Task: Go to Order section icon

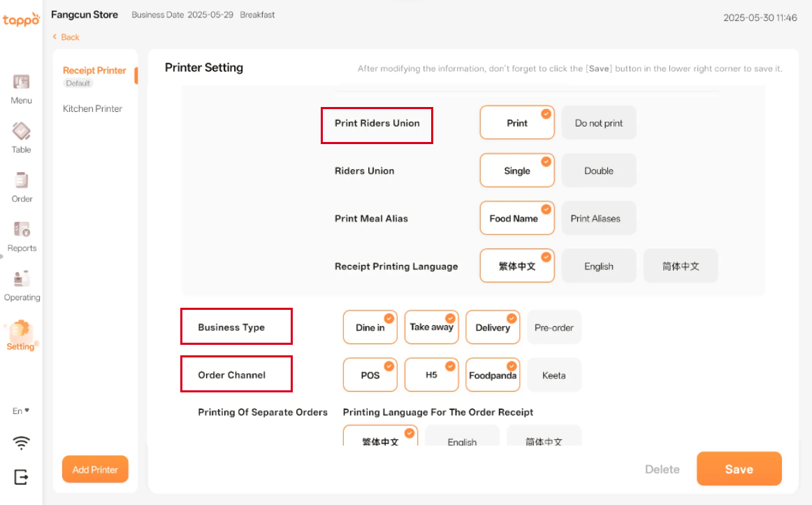Action: 22,180
